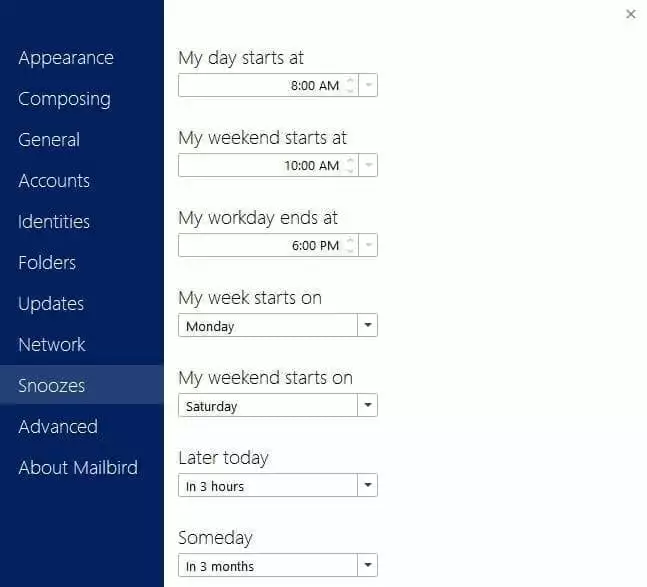This screenshot has height=587, width=647.
Task: Expand the 'My week starts on' dropdown
Action: [x=368, y=326]
